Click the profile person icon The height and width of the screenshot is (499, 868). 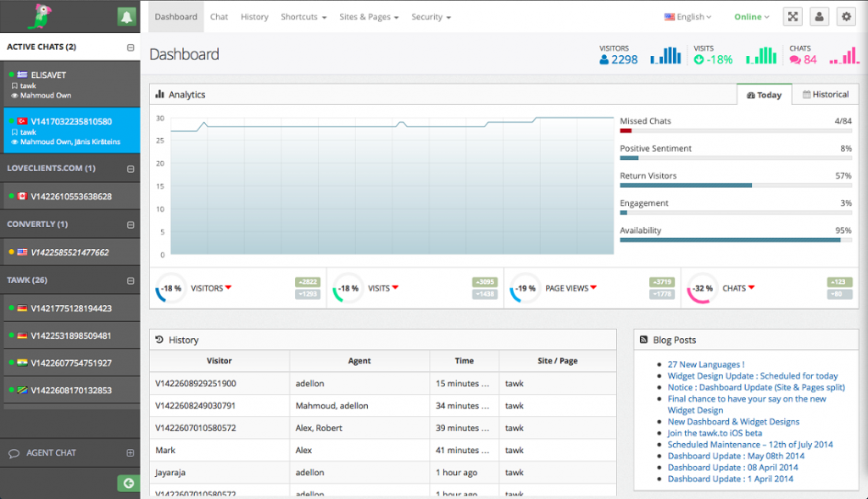(x=819, y=16)
